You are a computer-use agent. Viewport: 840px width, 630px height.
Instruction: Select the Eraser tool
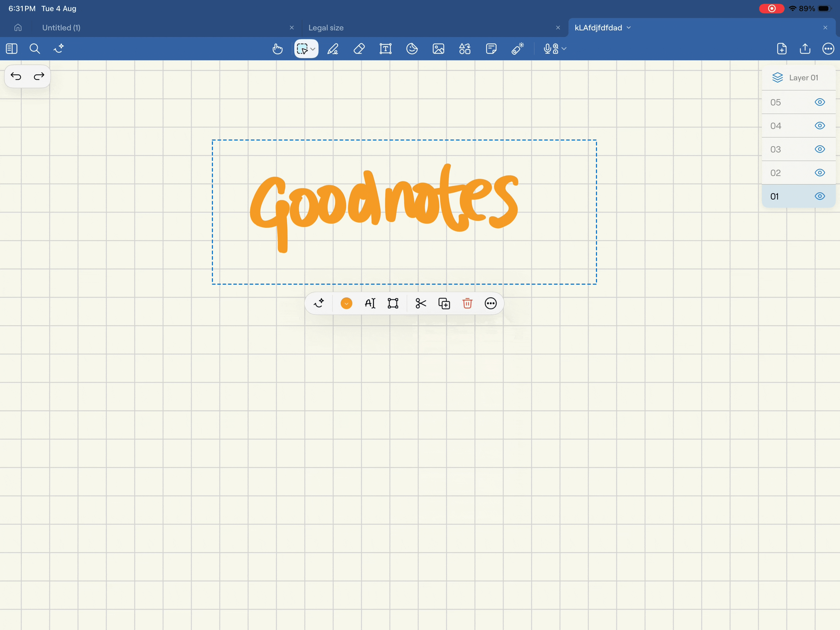pos(359,49)
